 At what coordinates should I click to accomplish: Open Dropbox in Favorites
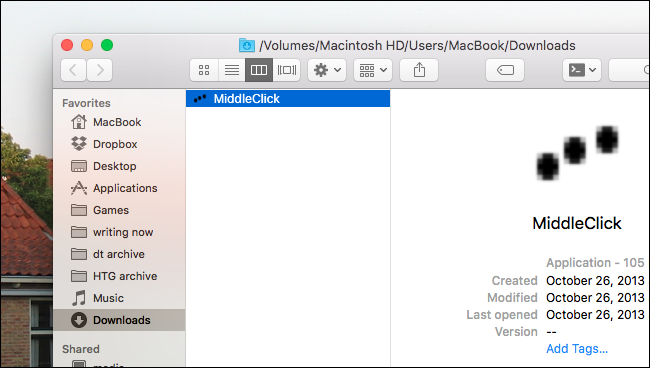[x=115, y=144]
